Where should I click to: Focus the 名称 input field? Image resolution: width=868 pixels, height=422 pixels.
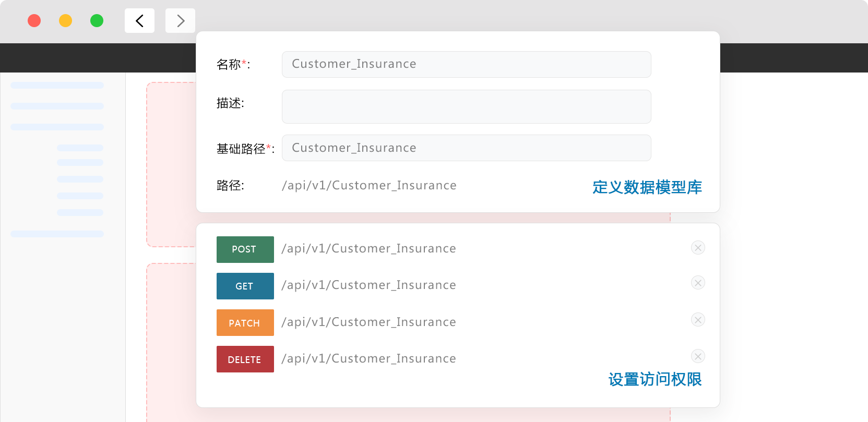pos(467,64)
